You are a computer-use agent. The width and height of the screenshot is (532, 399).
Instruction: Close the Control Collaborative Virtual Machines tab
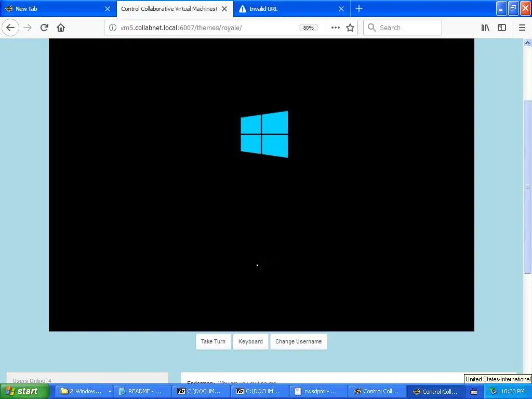[x=224, y=9]
